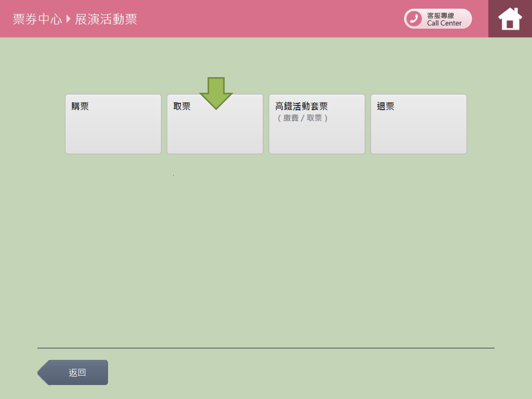Click the 客服專線 hotline label
This screenshot has width=532, height=399.
pos(440,16)
